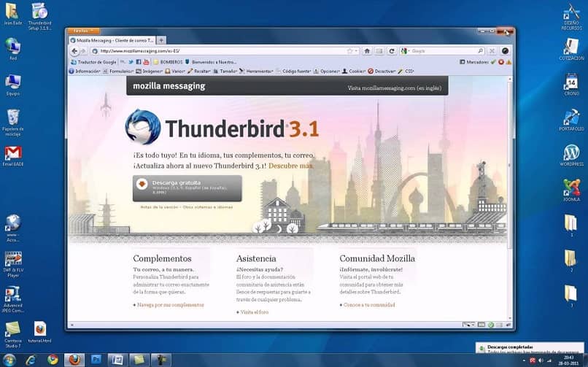Click the Windows Start button
This screenshot has height=367, width=588.
8,360
